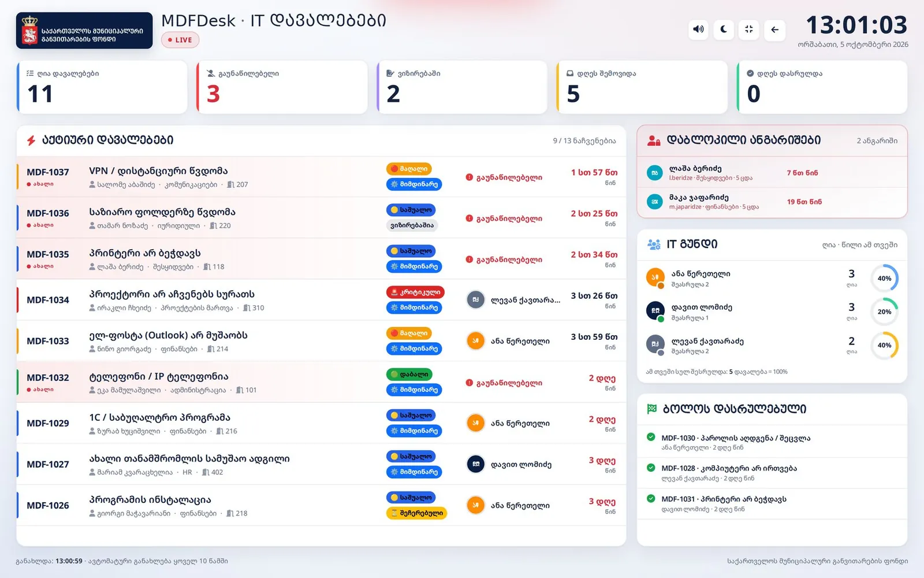Click the fullscreen collapse icon button
Screen dimensions: 924x578
(x=749, y=29)
